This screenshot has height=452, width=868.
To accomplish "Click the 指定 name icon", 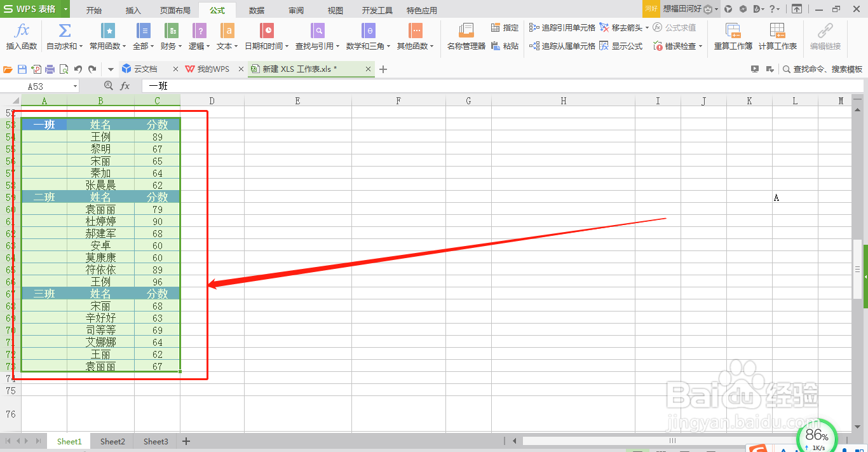I will (496, 28).
